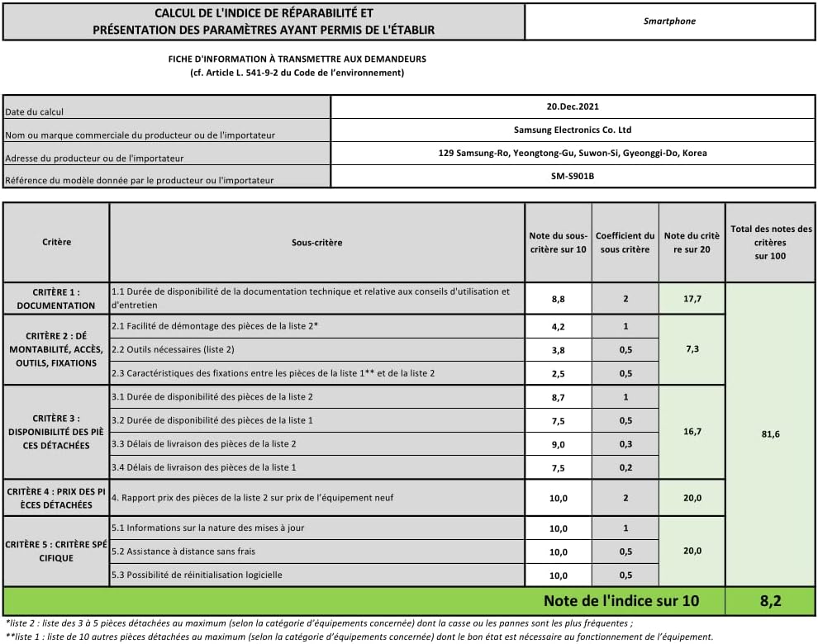
Task: Click the Smartphone product type cell
Action: [670, 21]
